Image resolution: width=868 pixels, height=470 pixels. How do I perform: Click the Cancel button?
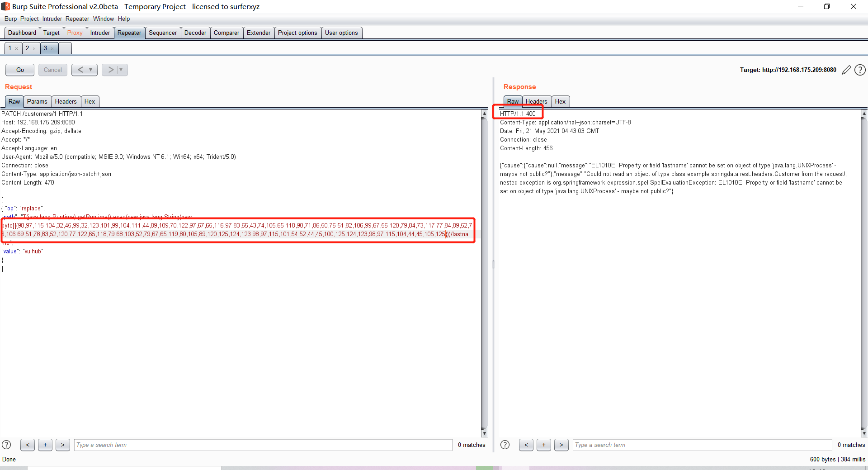coord(53,70)
